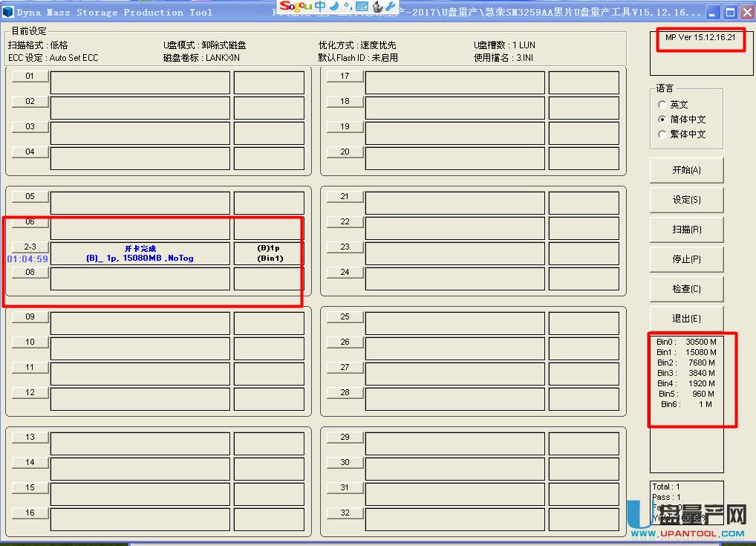Start a scan with 扫描(R)
Screen dimensions: 756x546
tap(685, 229)
